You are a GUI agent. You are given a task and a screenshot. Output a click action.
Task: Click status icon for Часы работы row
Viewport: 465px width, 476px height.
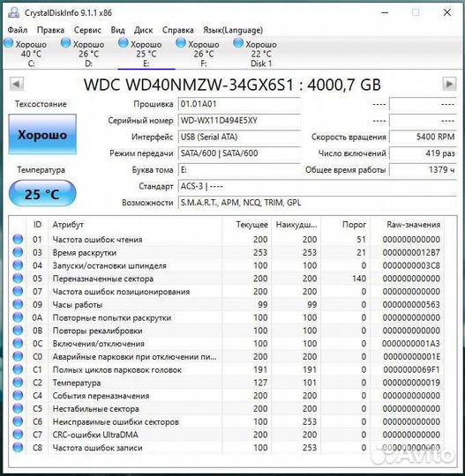[x=18, y=304]
